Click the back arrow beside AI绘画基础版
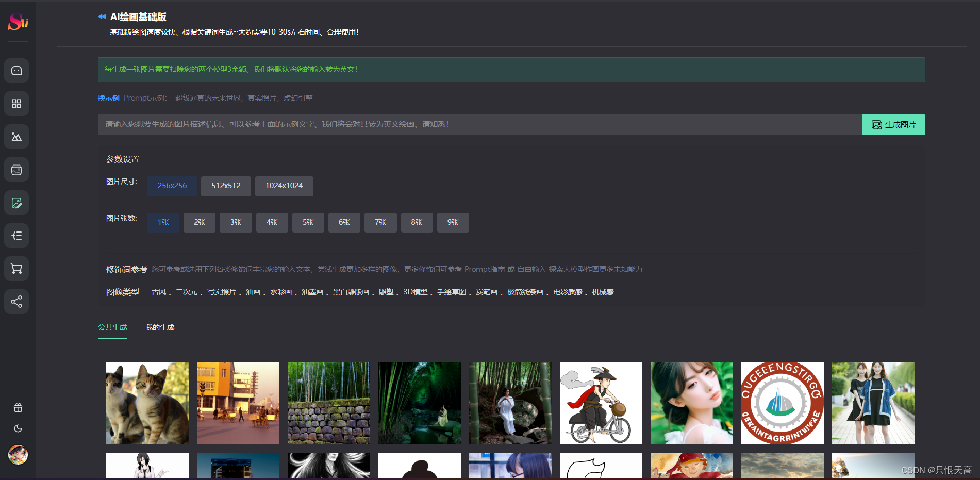The image size is (980, 480). click(x=102, y=17)
